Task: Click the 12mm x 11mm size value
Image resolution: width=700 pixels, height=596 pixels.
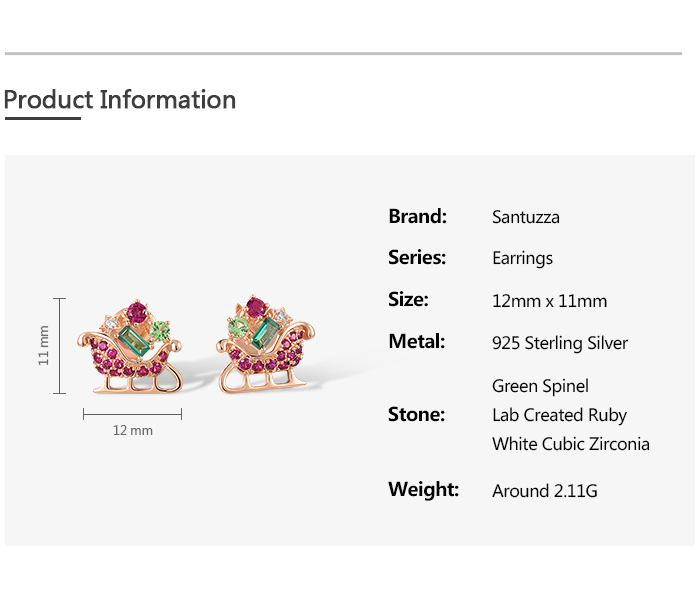Action: [x=549, y=301]
